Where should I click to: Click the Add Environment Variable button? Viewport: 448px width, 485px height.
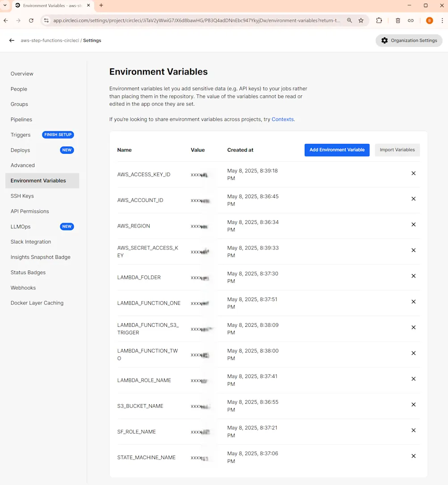tap(337, 150)
